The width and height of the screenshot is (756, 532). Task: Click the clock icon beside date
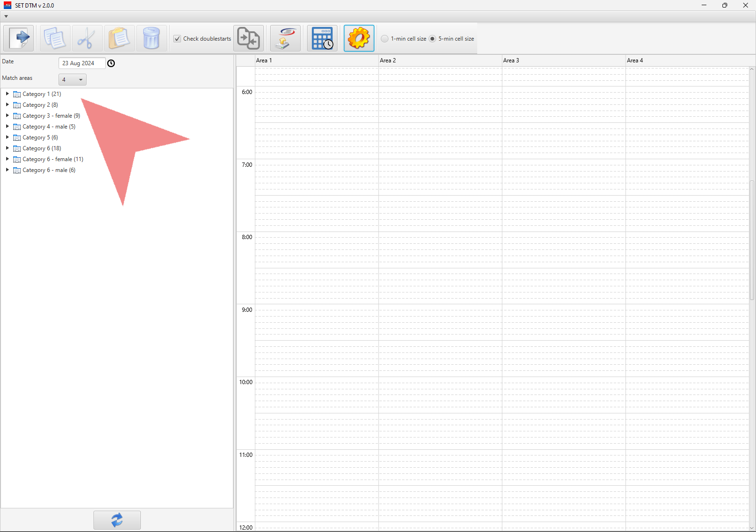(x=111, y=63)
